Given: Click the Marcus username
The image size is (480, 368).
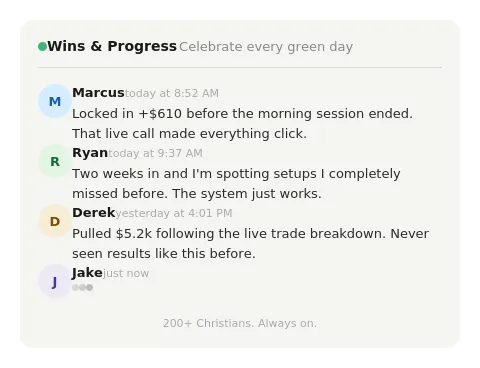Looking at the screenshot, I should pos(98,93).
